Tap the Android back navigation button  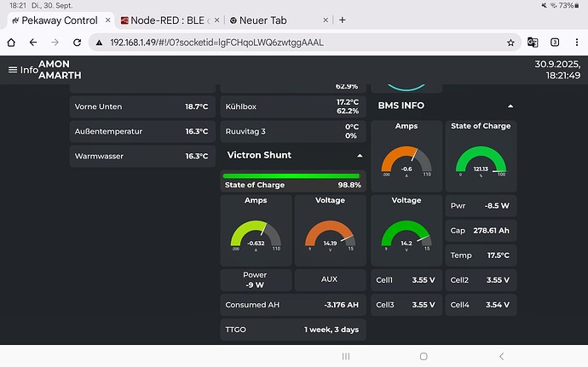click(x=501, y=356)
